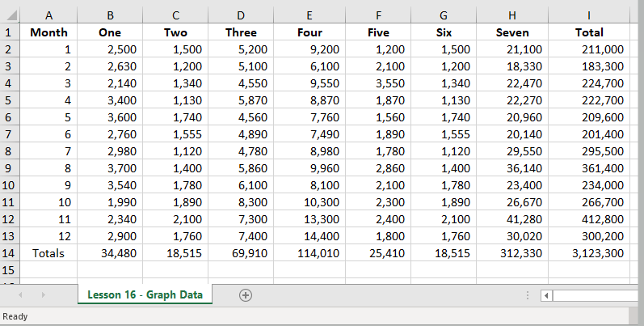
Task: Select cell containing 14,400
Action: pos(309,236)
